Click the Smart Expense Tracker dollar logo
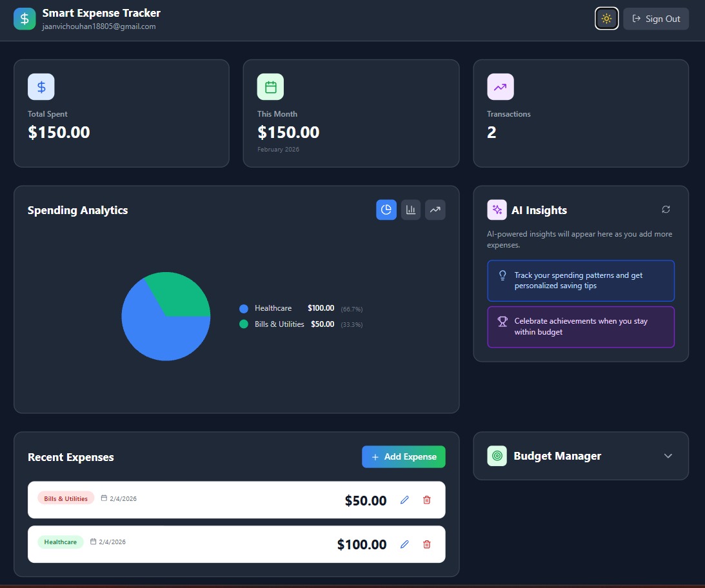Viewport: 705px width, 588px height. click(x=24, y=18)
